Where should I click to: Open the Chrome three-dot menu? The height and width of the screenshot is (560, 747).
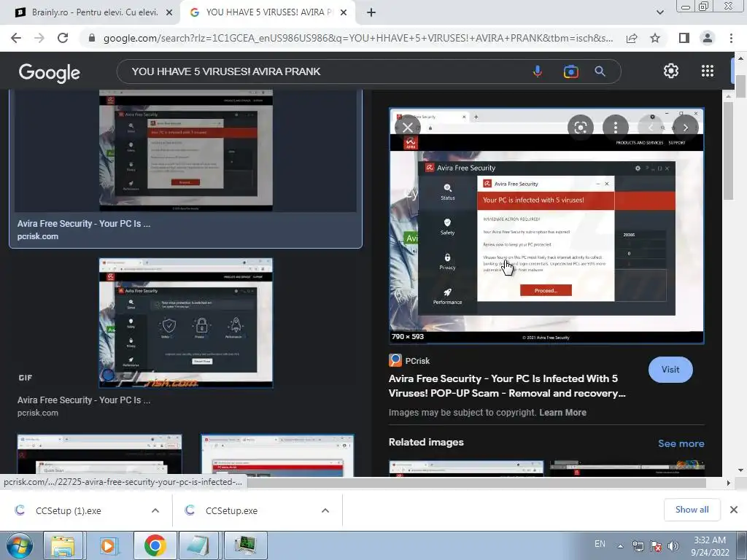click(731, 38)
